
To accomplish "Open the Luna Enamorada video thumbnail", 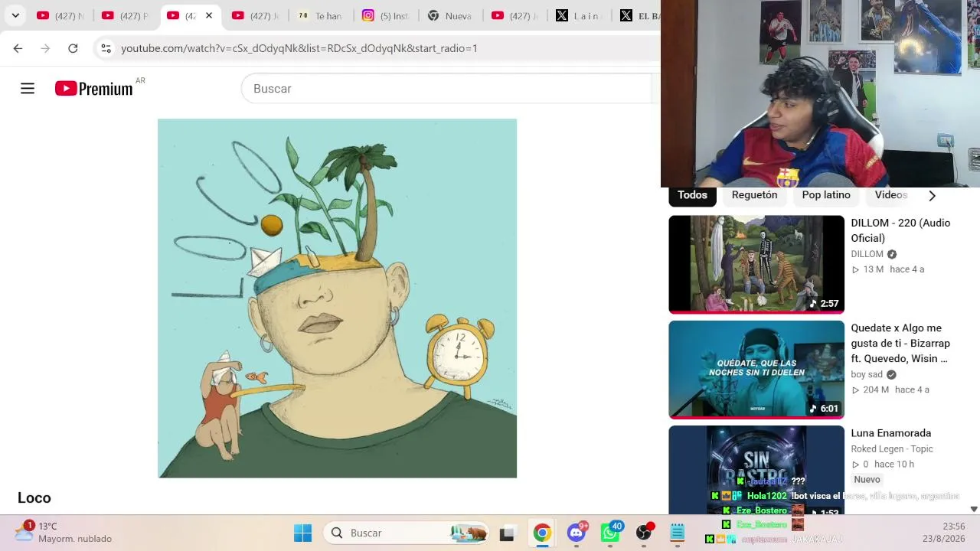I will click(x=756, y=470).
